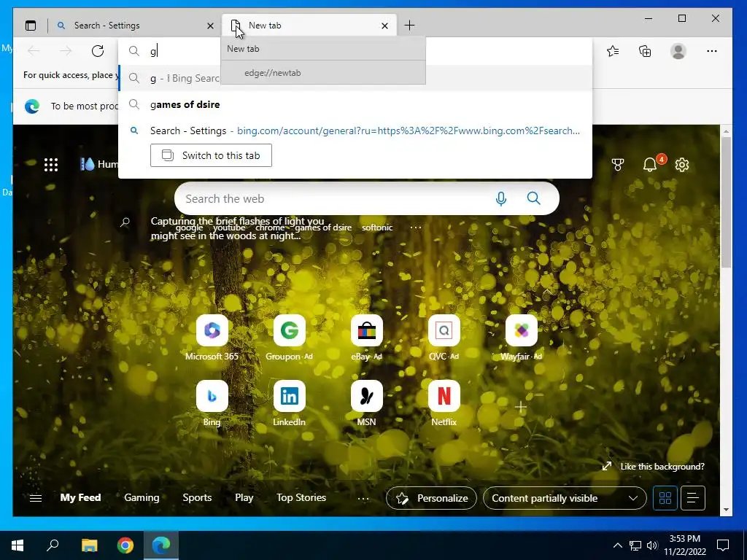Open the Netflix quick link
Viewport: 747px width, 560px height.
pos(444,403)
